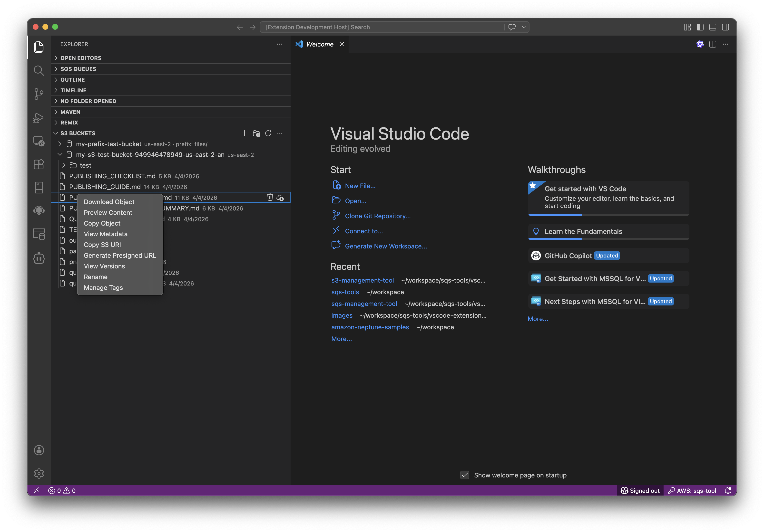764x532 pixels.
Task: Close the Welcome tab
Action: pos(342,44)
